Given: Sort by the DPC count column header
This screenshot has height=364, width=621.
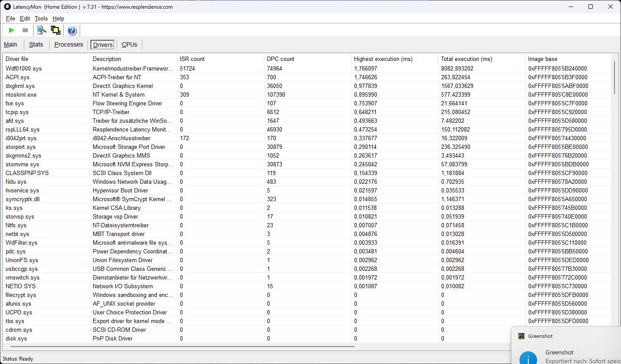Looking at the screenshot, I should point(307,59).
